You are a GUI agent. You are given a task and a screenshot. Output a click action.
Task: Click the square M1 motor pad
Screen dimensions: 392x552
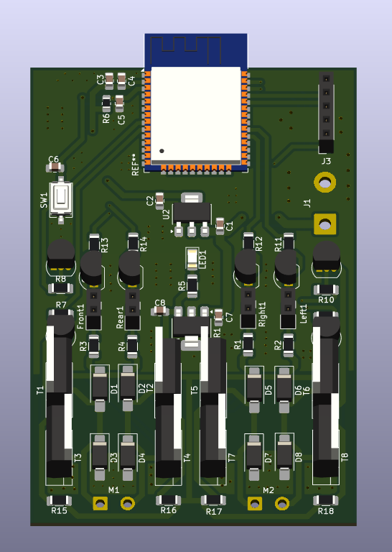[x=101, y=503]
